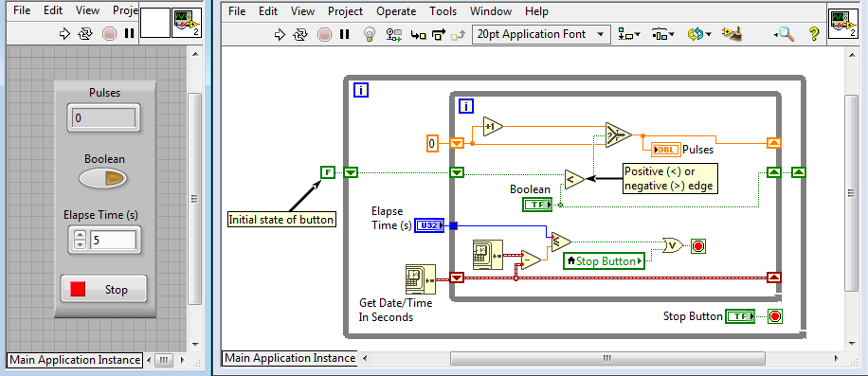Open the Operate menu
Viewport: 868px width, 376px height.
pyautogui.click(x=396, y=11)
